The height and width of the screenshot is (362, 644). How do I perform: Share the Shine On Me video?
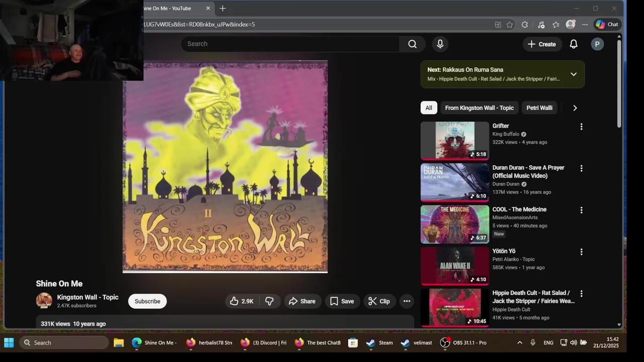pyautogui.click(x=302, y=301)
